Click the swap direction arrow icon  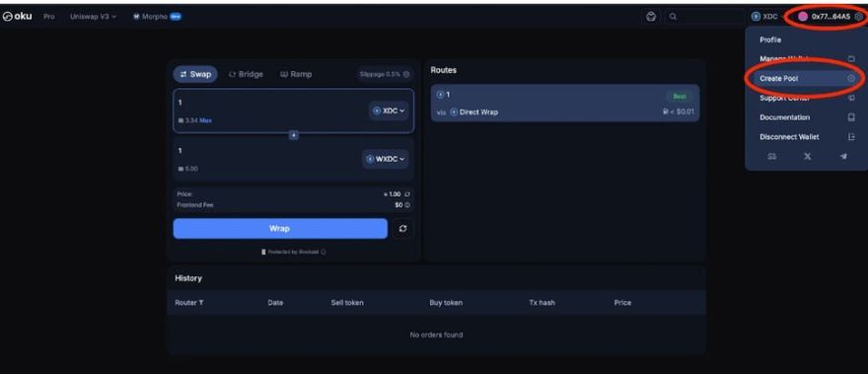point(294,134)
